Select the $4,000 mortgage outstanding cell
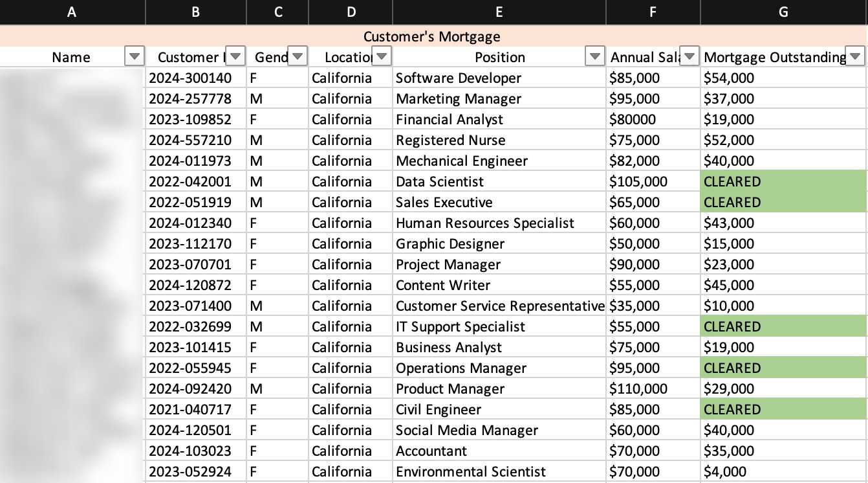The image size is (868, 483). (x=783, y=472)
